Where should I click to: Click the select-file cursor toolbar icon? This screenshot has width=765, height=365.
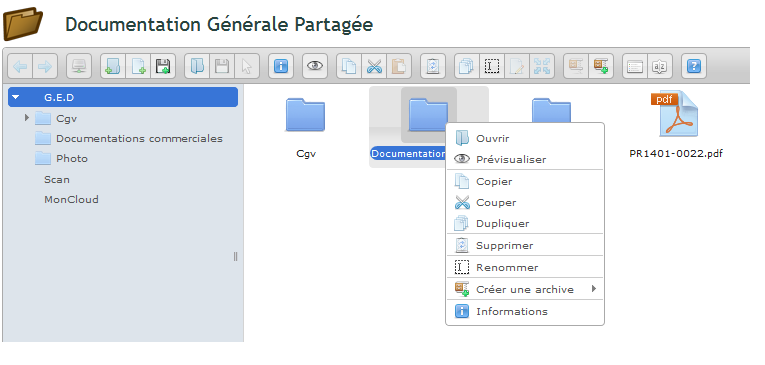247,66
